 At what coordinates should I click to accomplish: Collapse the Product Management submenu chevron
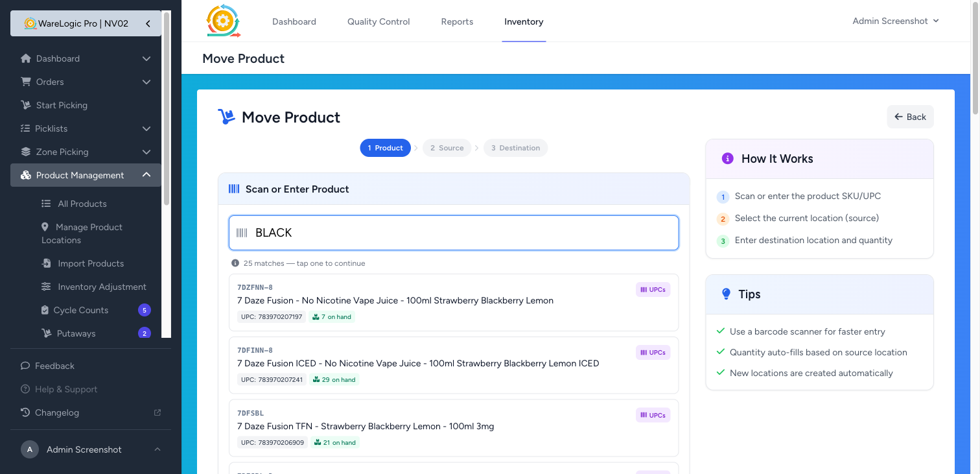click(146, 175)
